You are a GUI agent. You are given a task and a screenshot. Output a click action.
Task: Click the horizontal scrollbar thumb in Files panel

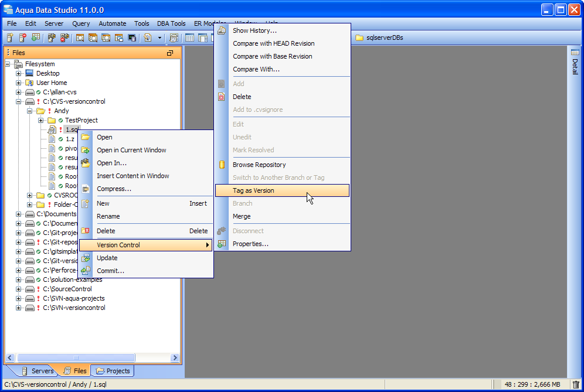76,358
